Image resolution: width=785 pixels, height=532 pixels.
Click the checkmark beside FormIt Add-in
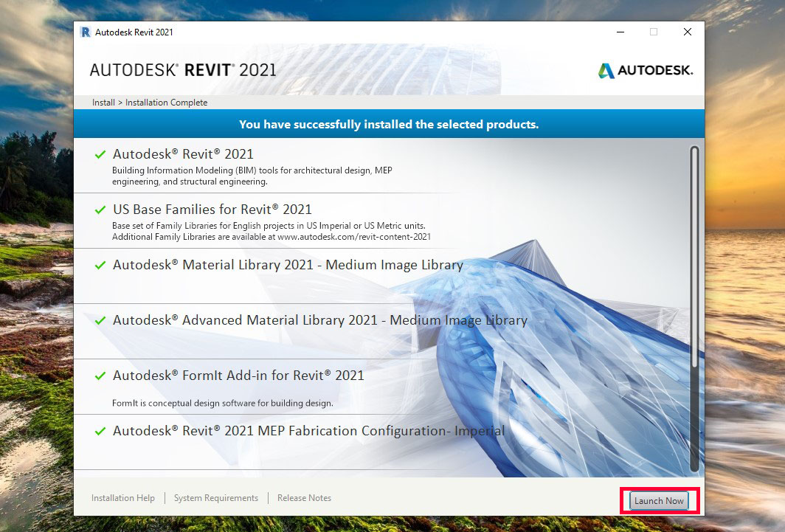coord(100,375)
